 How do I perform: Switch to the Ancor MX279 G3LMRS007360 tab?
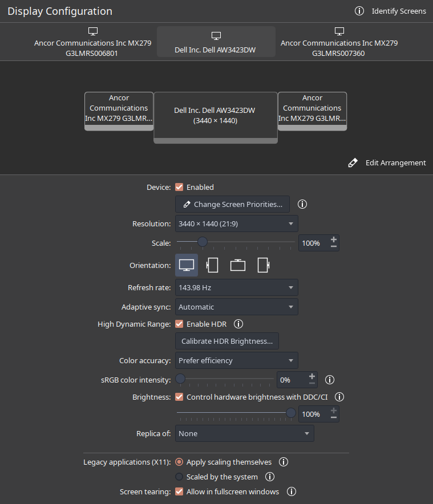(x=339, y=42)
